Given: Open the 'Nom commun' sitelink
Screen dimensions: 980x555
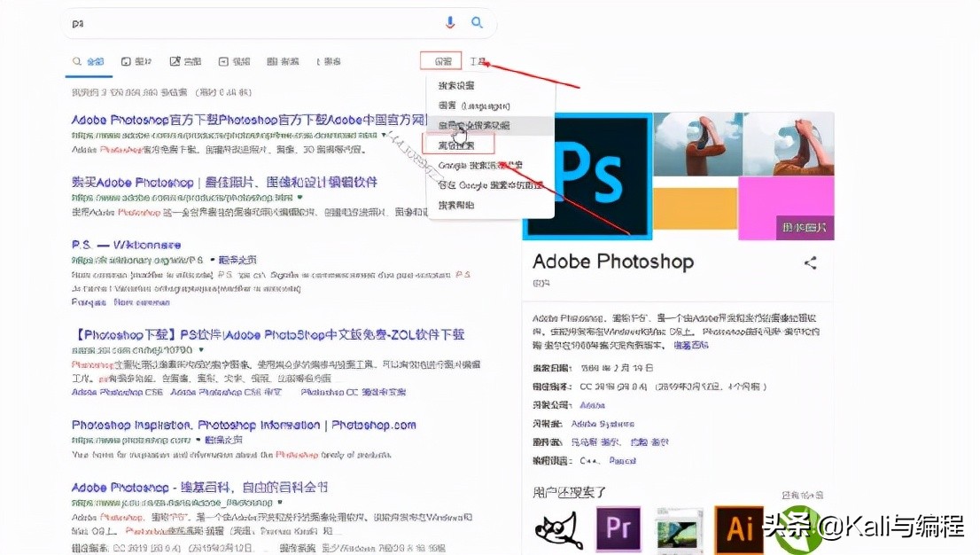Looking at the screenshot, I should (x=142, y=302).
